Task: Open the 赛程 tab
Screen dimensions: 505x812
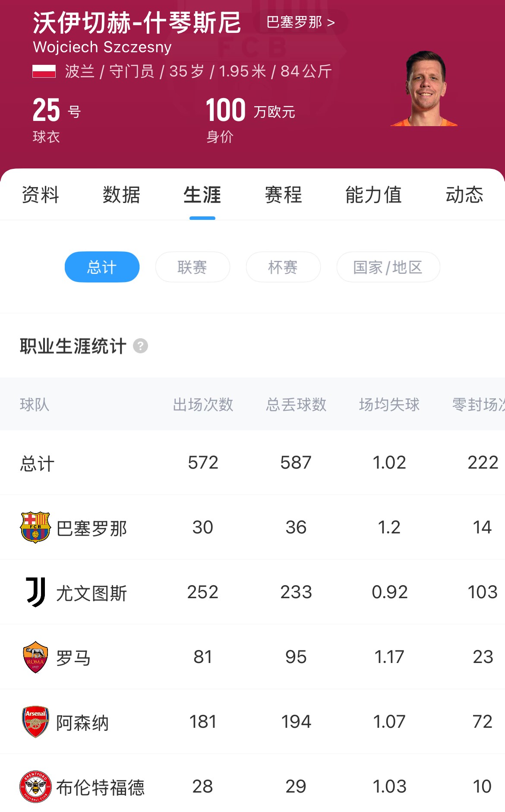Action: [x=283, y=195]
